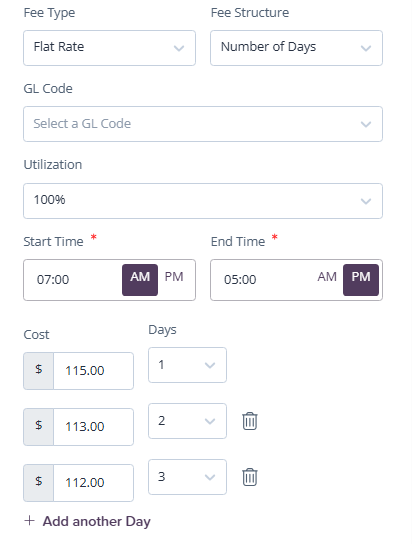
Task: Open the Days dropdown showing 2
Action: [187, 421]
